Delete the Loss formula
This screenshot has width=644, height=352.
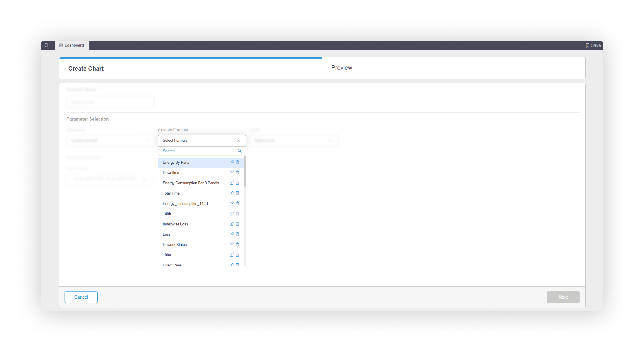pos(237,234)
